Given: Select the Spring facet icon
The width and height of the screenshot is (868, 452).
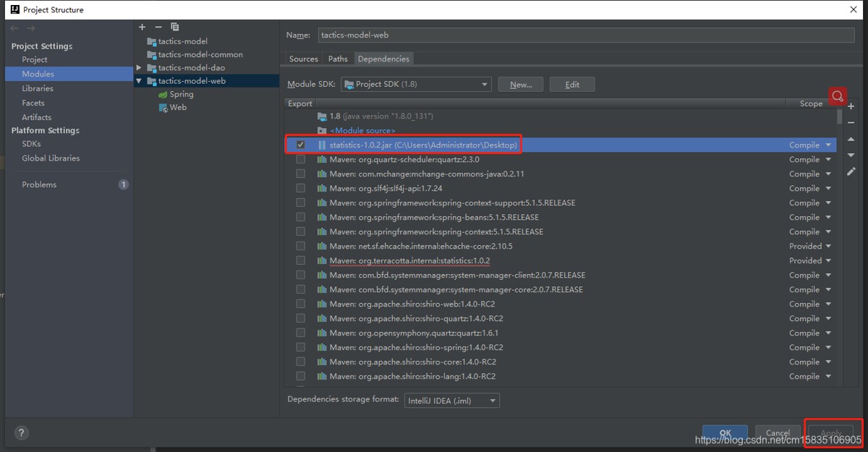Looking at the screenshot, I should [x=163, y=94].
